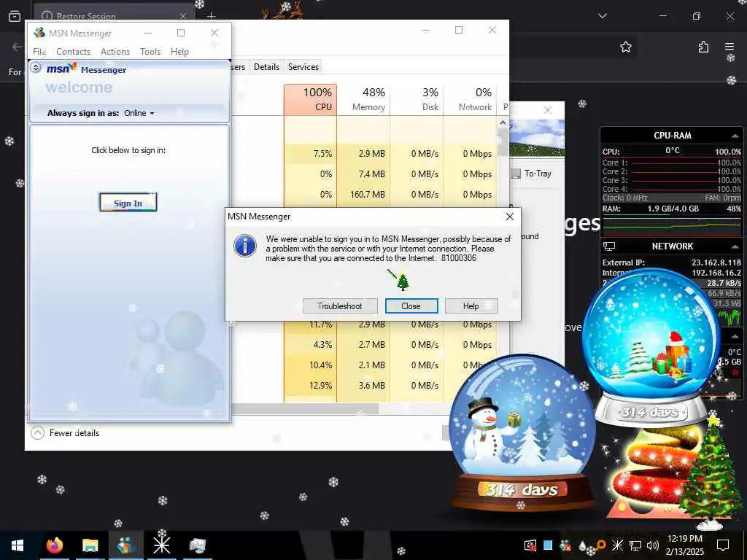The image size is (747, 560).
Task: Sort Task Manager by the 48% Memory column
Action: [x=363, y=99]
